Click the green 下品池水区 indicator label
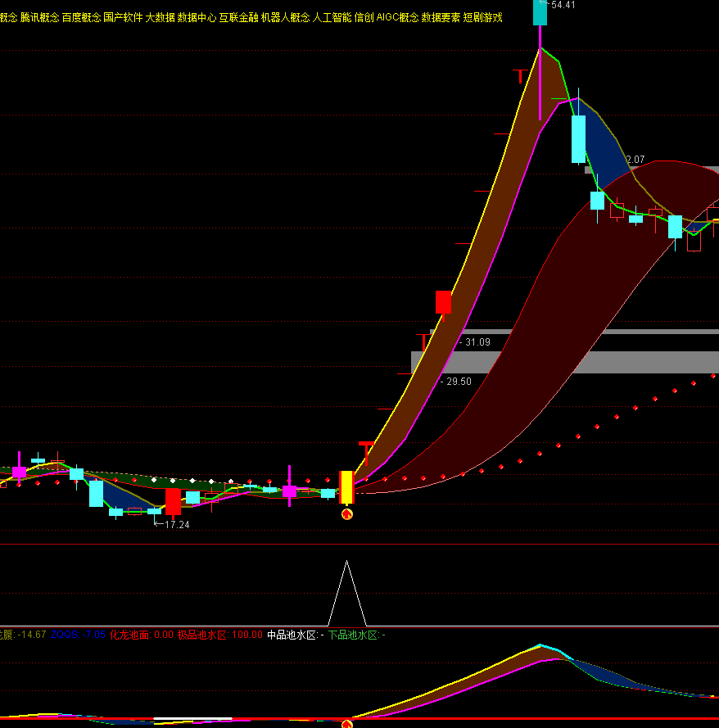This screenshot has height=728, width=719. pyautogui.click(x=353, y=635)
